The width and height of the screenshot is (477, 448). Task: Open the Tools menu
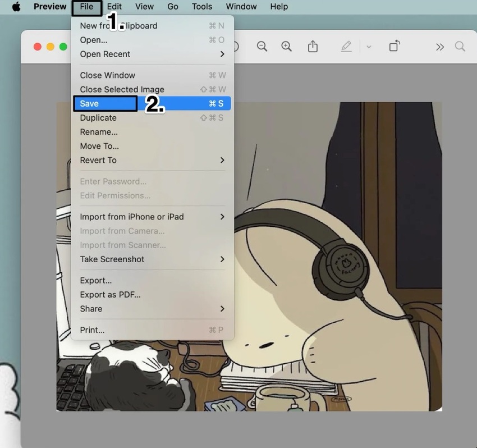pyautogui.click(x=202, y=6)
